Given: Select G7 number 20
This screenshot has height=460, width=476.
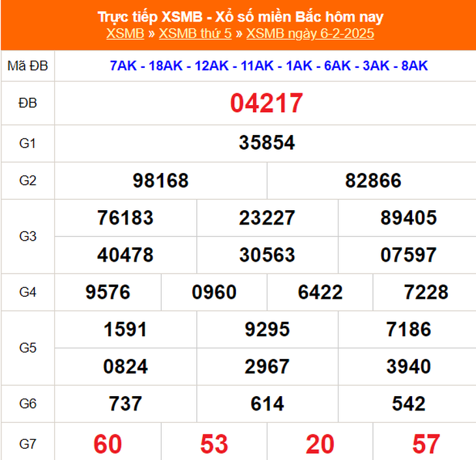Looking at the screenshot, I should click(320, 444).
